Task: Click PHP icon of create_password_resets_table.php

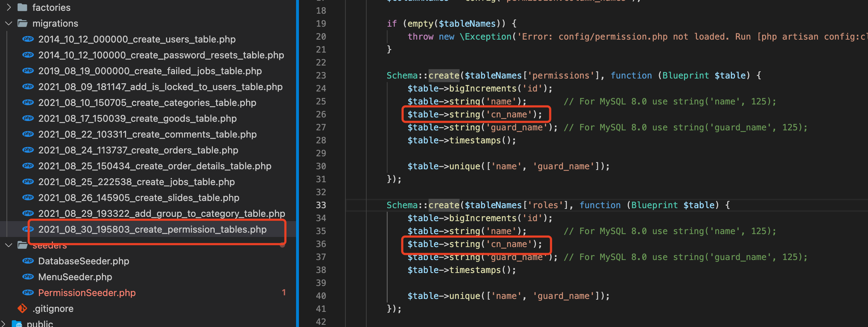Action: pyautogui.click(x=28, y=55)
